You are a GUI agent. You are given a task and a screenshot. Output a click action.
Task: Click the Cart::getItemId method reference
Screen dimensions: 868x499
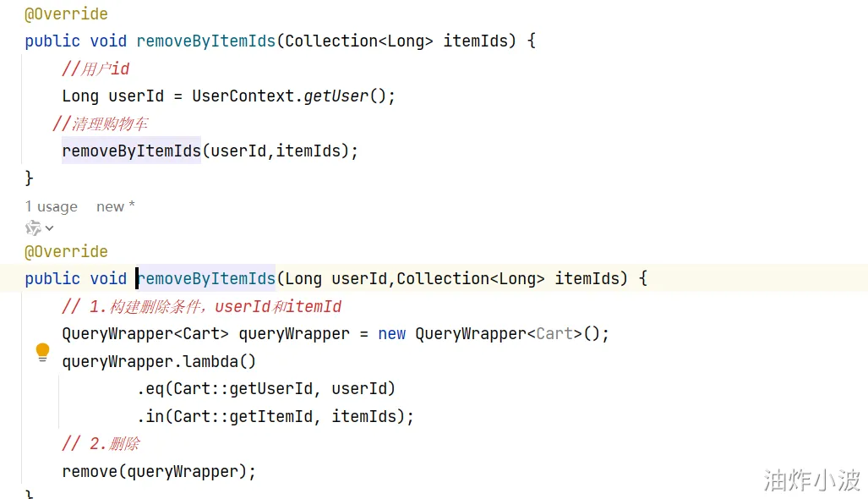tap(243, 416)
